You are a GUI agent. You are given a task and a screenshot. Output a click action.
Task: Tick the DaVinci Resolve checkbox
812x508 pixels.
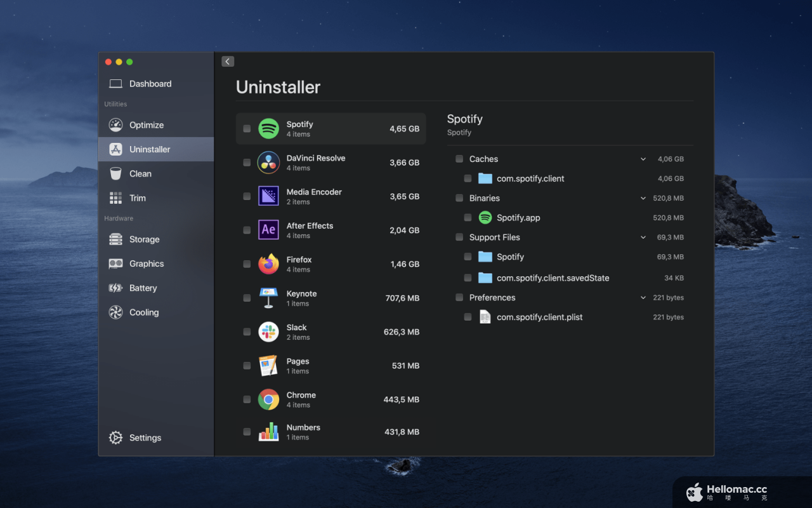[247, 163]
